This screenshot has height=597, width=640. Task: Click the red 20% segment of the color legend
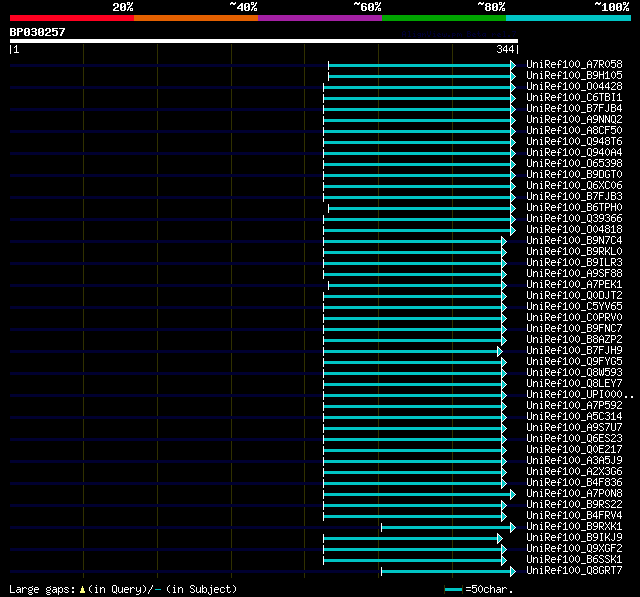(72, 18)
